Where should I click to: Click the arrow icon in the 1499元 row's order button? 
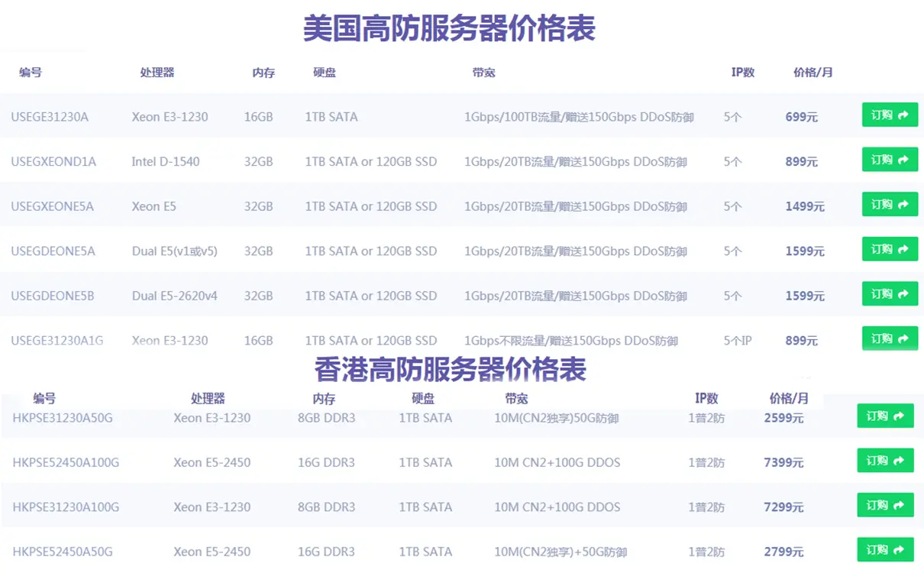click(x=905, y=204)
